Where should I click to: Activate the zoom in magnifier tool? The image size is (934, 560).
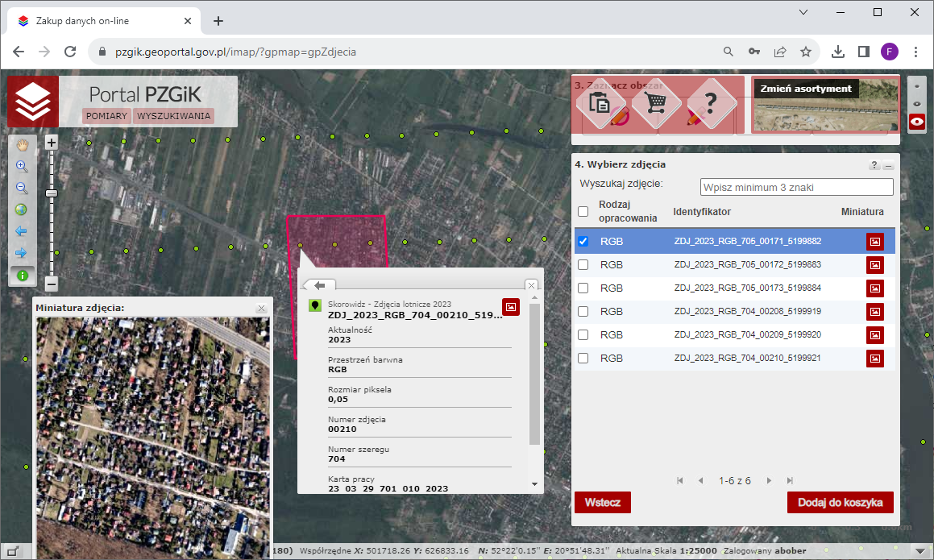[22, 167]
